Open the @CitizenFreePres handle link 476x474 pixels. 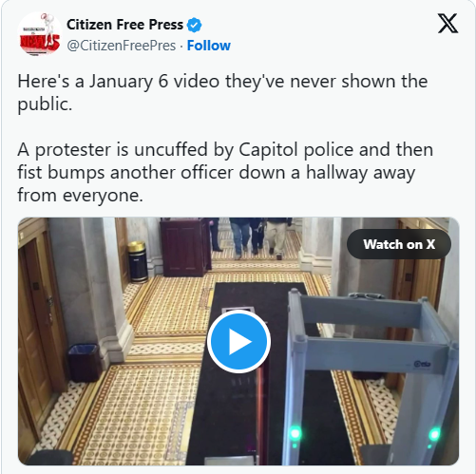[122, 46]
